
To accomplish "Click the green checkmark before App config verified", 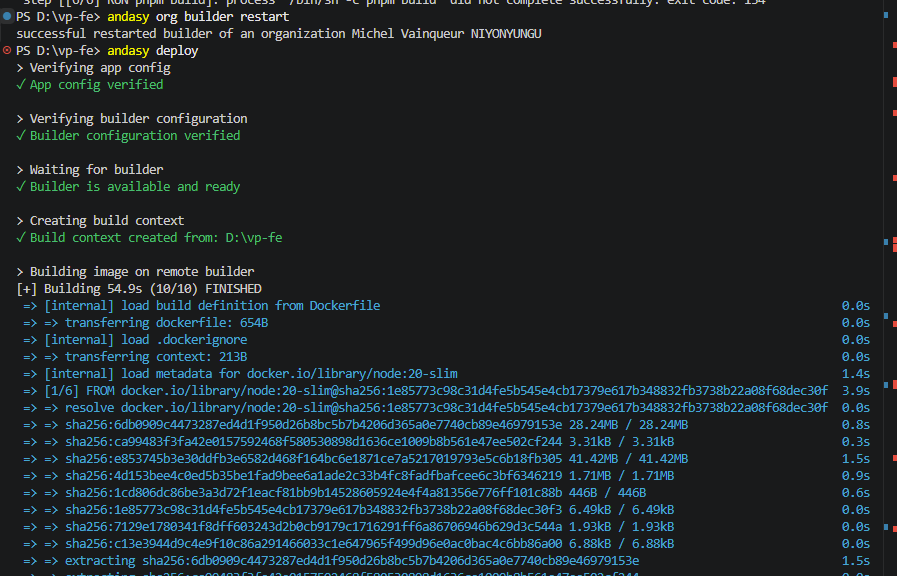I will 21,85.
